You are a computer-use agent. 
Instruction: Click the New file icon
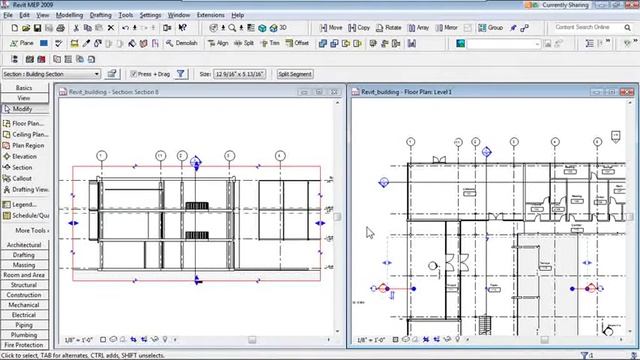coord(15,28)
